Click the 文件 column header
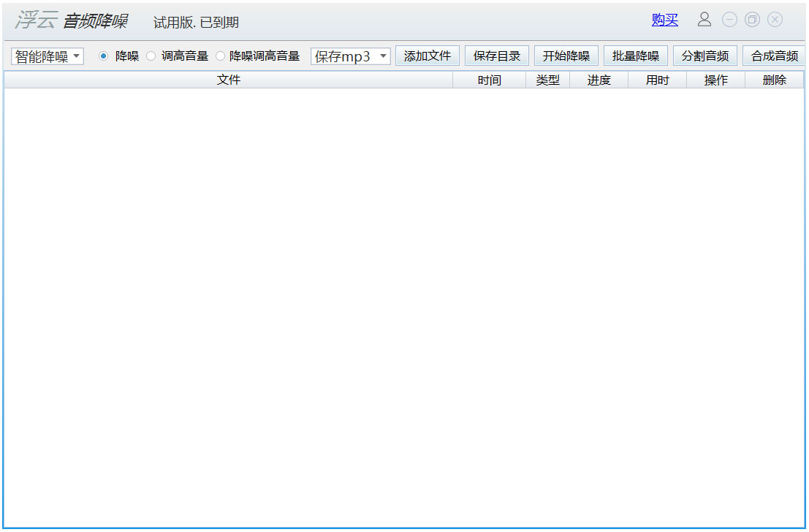809x532 pixels. point(228,80)
